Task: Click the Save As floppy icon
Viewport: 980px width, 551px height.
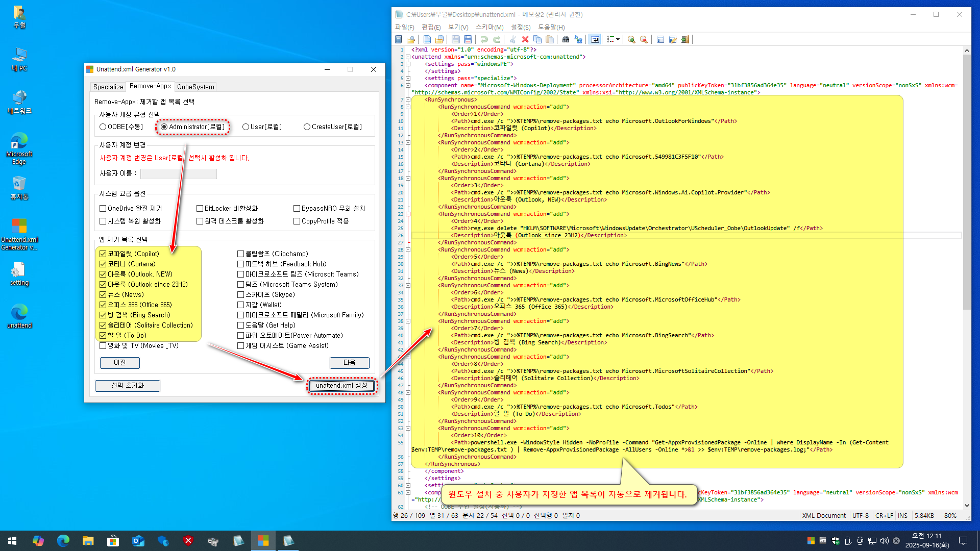Action: pyautogui.click(x=468, y=39)
